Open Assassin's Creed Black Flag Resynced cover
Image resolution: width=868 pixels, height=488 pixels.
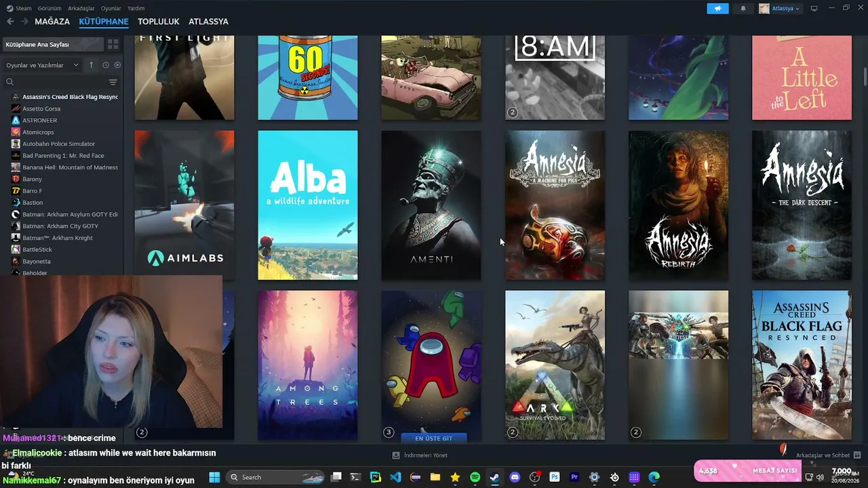click(x=802, y=365)
